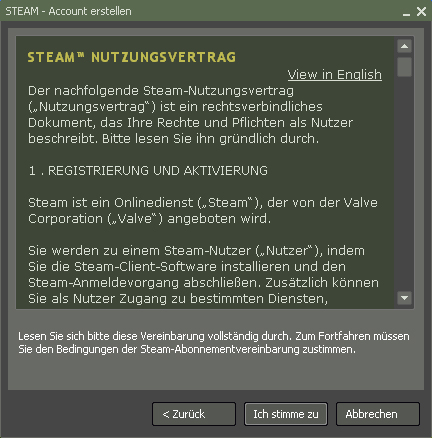Click the title bar text Account erstellen
The width and height of the screenshot is (432, 438).
[x=90, y=11]
